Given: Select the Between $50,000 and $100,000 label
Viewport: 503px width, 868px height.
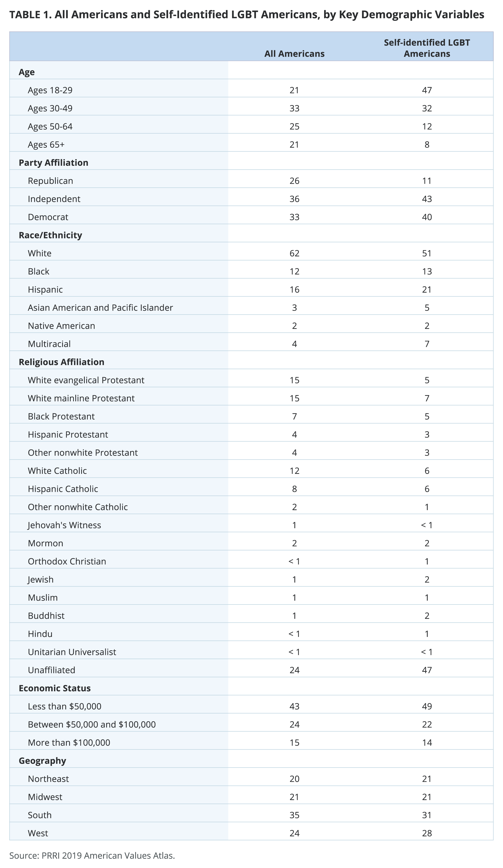Looking at the screenshot, I should pyautogui.click(x=92, y=724).
